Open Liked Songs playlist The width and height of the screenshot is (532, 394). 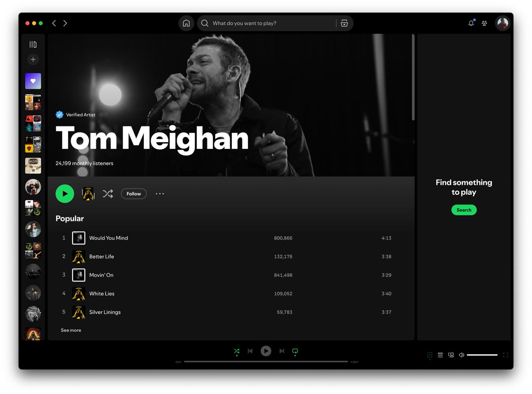click(x=33, y=81)
